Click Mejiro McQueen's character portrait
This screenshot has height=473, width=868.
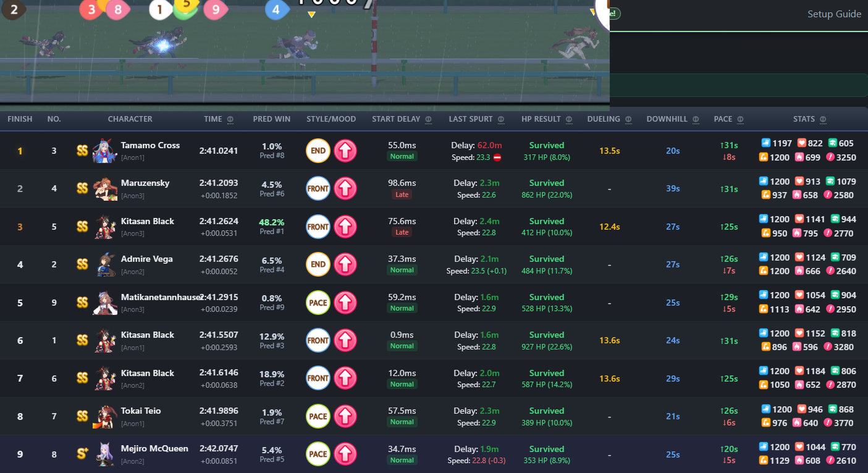105,454
